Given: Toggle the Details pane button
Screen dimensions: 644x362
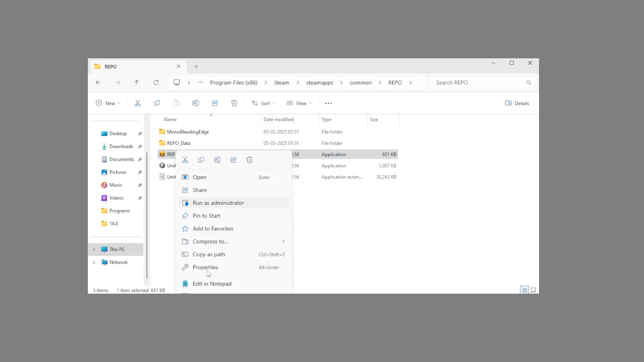Looking at the screenshot, I should [517, 103].
